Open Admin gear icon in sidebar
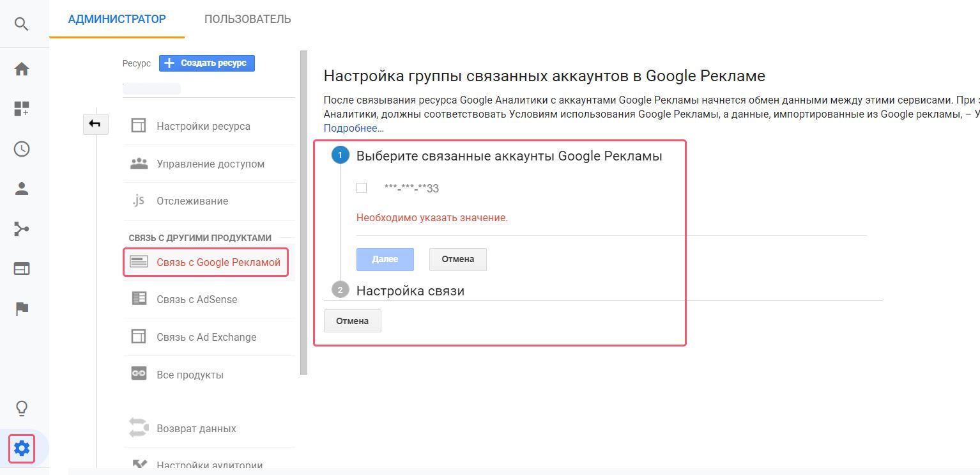 pos(22,448)
